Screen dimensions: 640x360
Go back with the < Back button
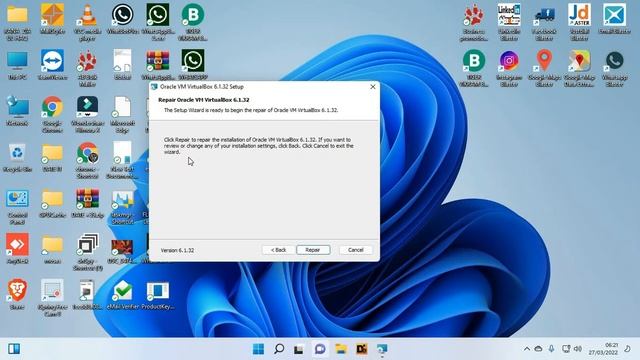(278, 250)
